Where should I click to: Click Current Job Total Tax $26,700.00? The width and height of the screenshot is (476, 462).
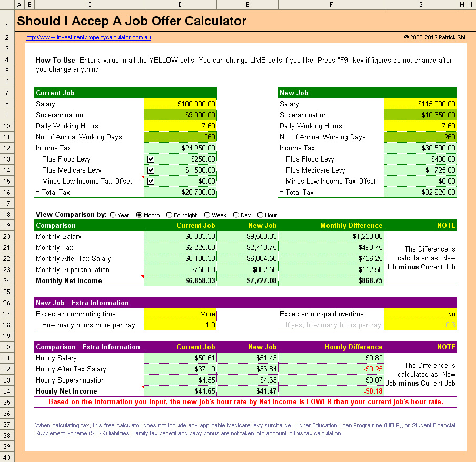(180, 192)
